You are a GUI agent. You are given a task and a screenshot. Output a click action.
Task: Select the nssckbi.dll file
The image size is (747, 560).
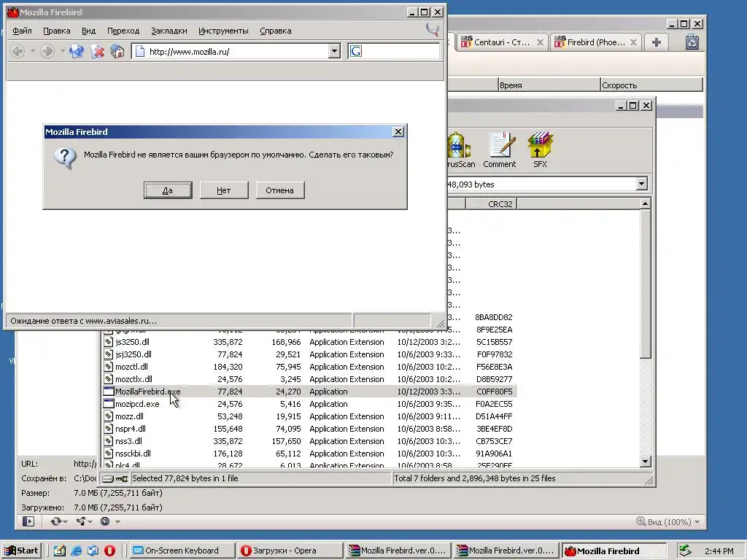pyautogui.click(x=133, y=454)
